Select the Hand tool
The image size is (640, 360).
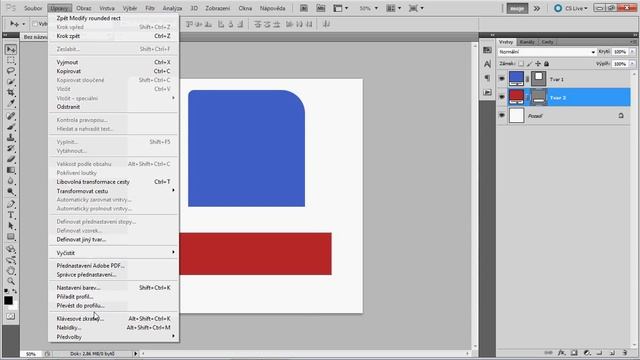pos(11,270)
